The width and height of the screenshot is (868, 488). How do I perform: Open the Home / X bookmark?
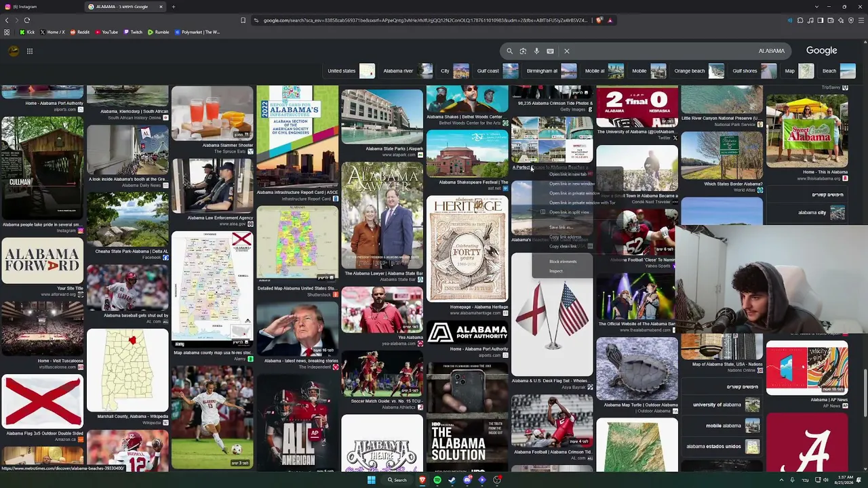coord(52,32)
